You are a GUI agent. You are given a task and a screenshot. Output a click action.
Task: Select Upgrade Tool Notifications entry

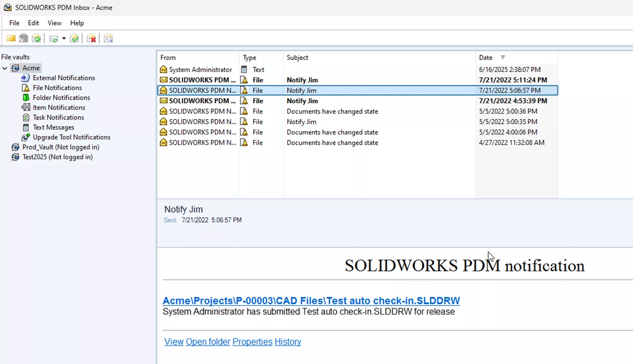point(71,137)
